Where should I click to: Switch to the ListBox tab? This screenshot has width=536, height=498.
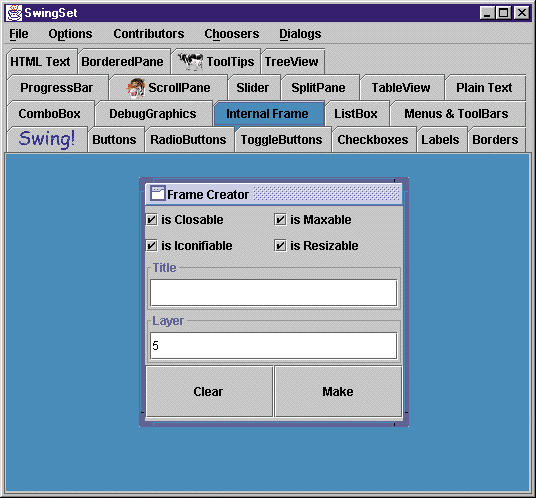357,114
